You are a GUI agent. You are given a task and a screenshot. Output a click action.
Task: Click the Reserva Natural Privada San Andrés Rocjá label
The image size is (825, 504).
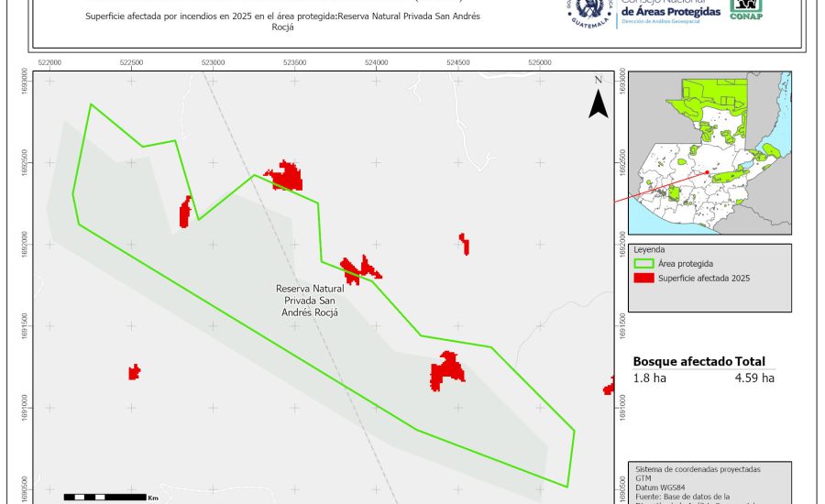click(308, 300)
